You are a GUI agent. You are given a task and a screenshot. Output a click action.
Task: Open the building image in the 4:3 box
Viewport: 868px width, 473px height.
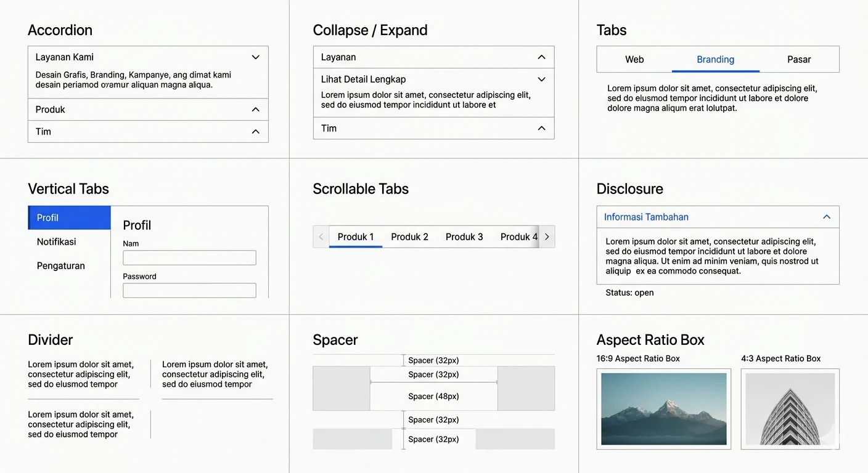point(790,409)
